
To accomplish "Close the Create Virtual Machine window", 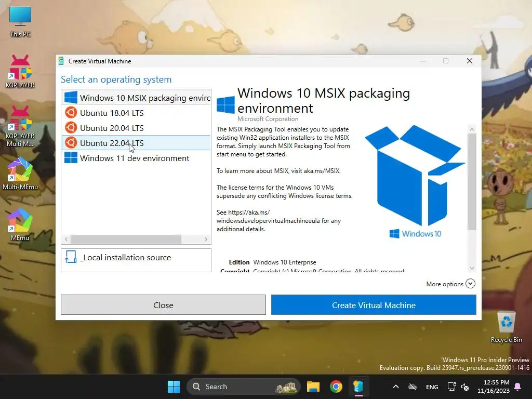I will tap(470, 61).
